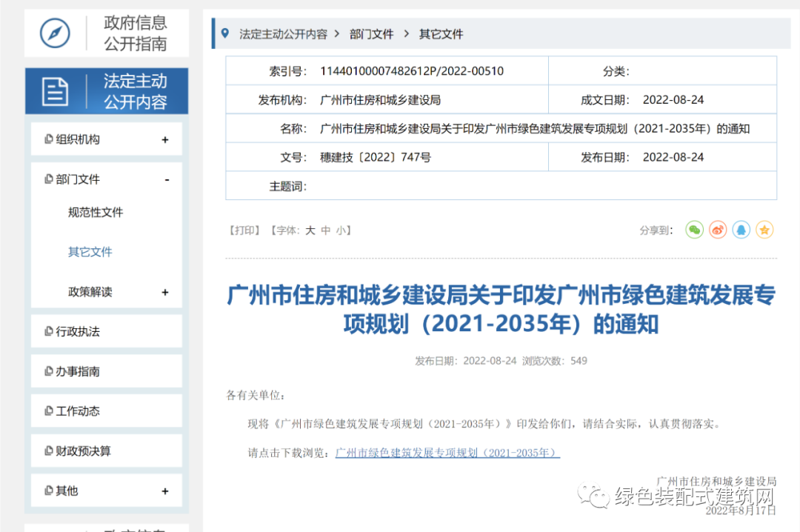The width and height of the screenshot is (800, 532).
Task: Expand the 政策解读 submenu
Action: click(164, 293)
